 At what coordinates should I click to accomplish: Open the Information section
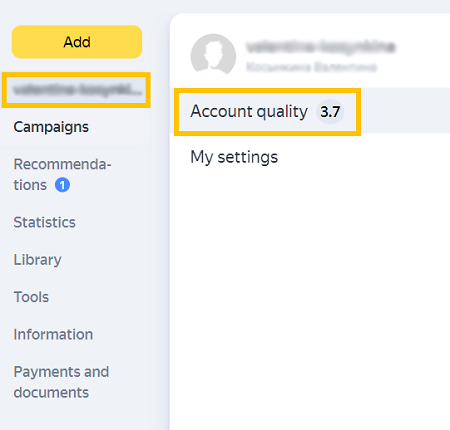(53, 334)
